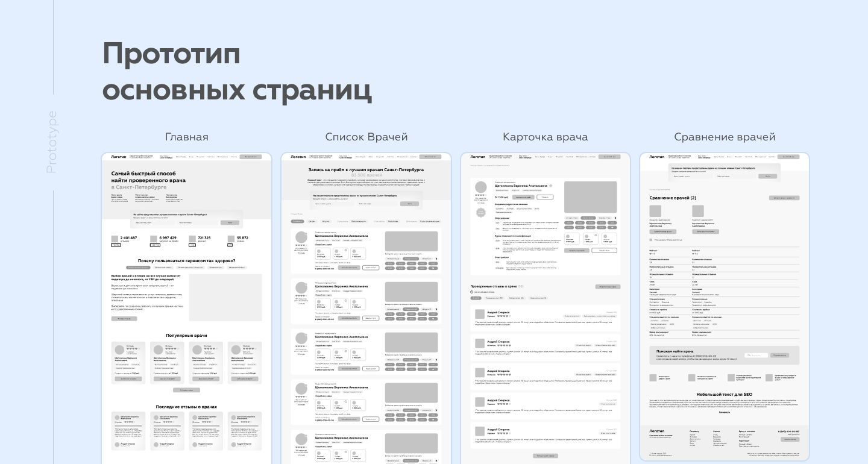
Task: Select the highlighted date pill in Карточка врача
Action: (x=588, y=218)
